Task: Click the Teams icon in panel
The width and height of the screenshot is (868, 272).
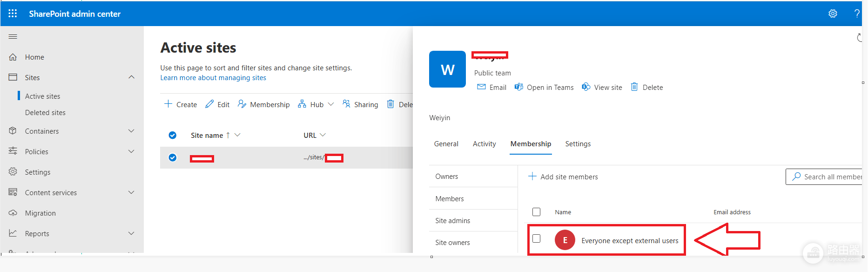Action: [x=519, y=87]
